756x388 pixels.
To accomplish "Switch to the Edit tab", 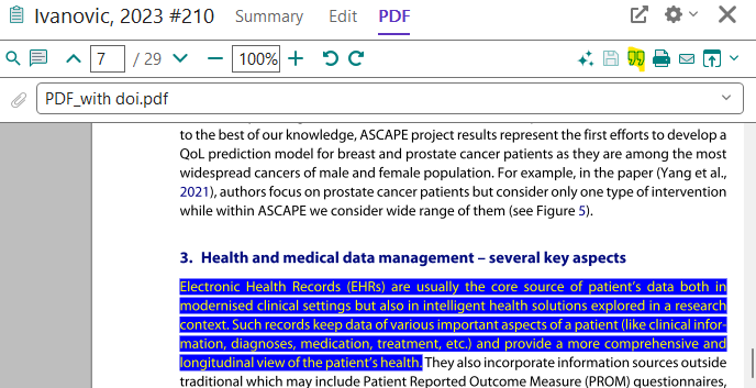I will coord(343,16).
